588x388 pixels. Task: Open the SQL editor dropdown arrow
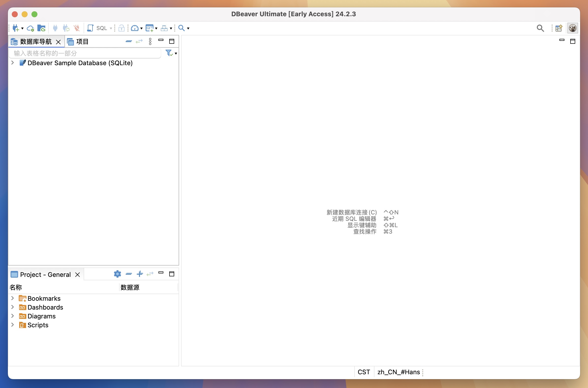(x=111, y=29)
